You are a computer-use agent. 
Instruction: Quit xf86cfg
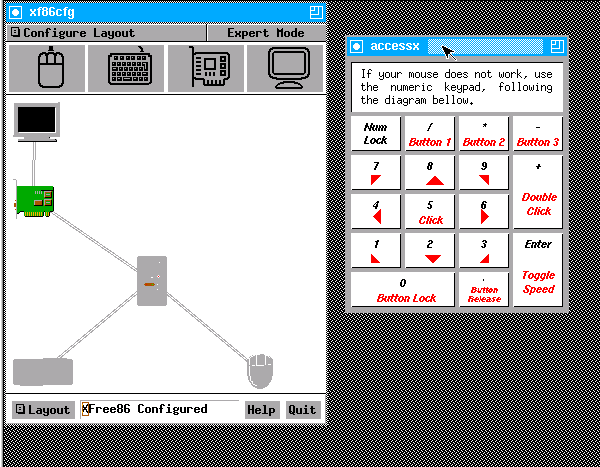pyautogui.click(x=303, y=410)
